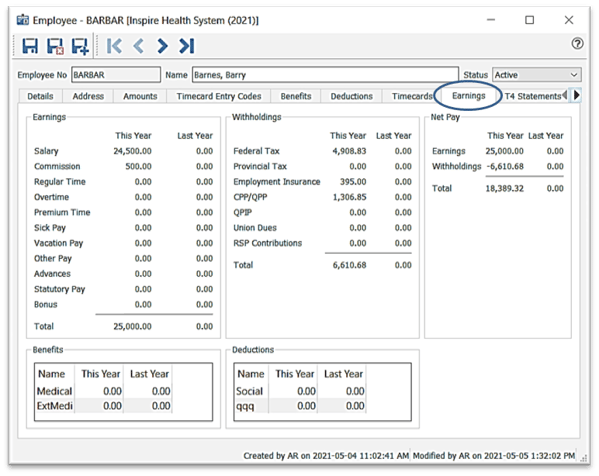Click the Save and Close icon
The width and height of the screenshot is (599, 476).
tap(55, 46)
